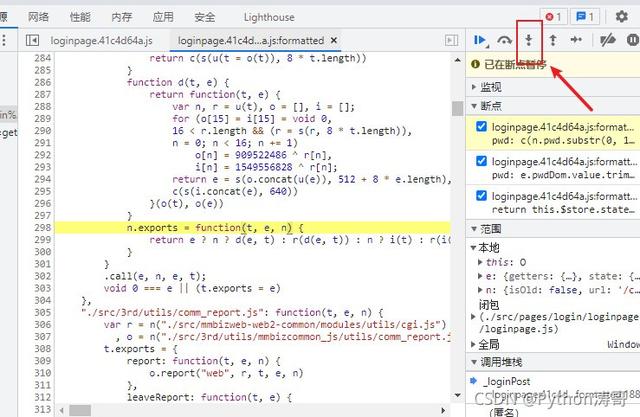Step into next function call
Image resolution: width=640 pixels, height=417 pixels.
529,40
